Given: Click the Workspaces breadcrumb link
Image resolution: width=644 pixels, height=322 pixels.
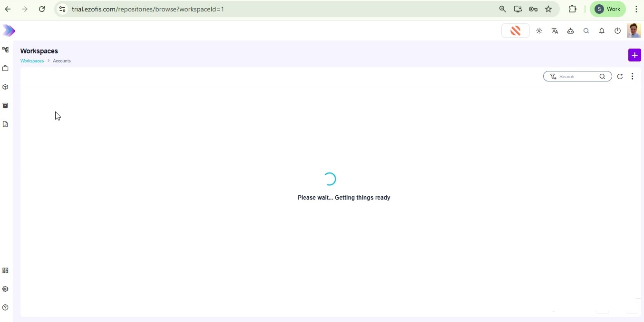Looking at the screenshot, I should [x=32, y=61].
